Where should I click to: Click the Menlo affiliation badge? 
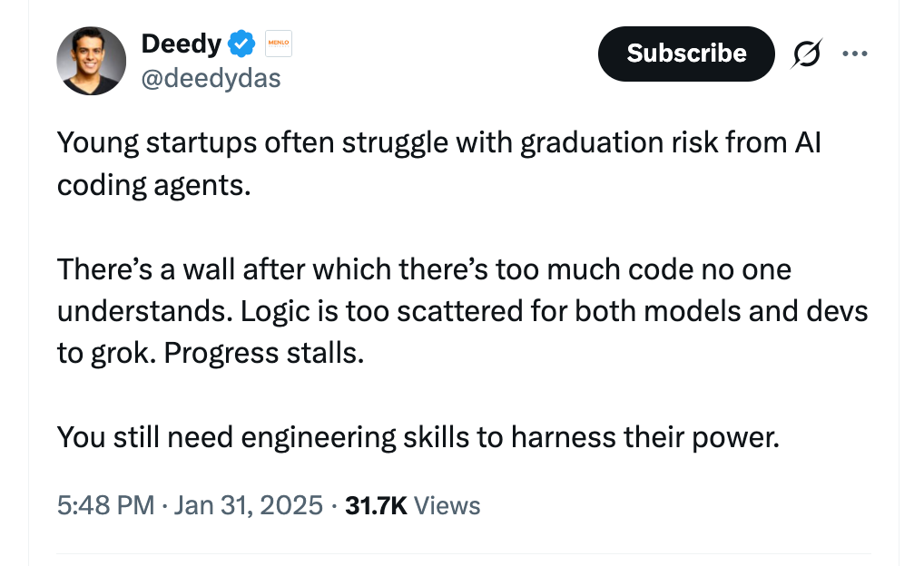278,43
